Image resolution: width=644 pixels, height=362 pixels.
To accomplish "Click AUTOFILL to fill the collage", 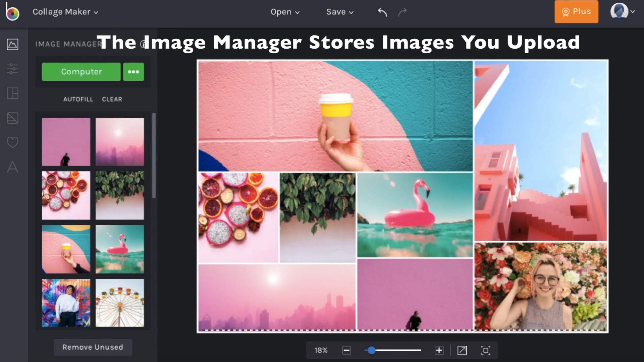I will pyautogui.click(x=78, y=99).
